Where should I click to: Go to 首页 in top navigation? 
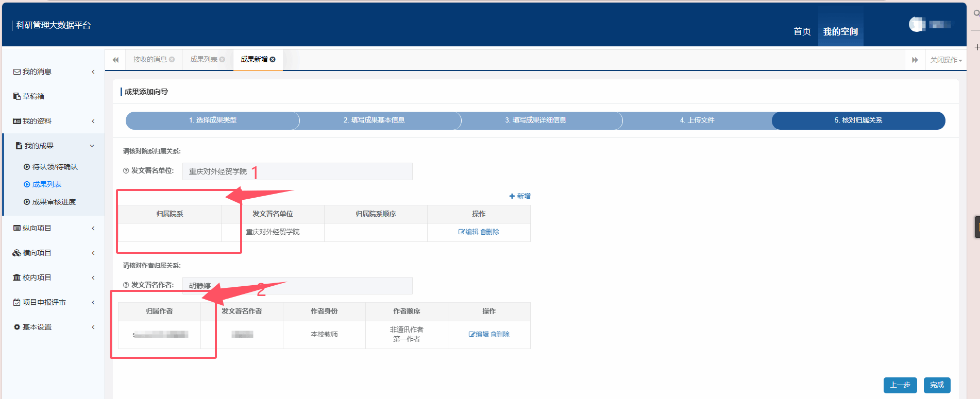[x=802, y=32]
